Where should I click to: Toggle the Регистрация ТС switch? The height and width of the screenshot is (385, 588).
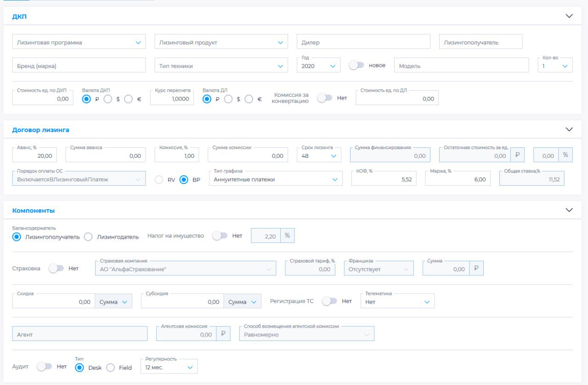click(x=329, y=301)
